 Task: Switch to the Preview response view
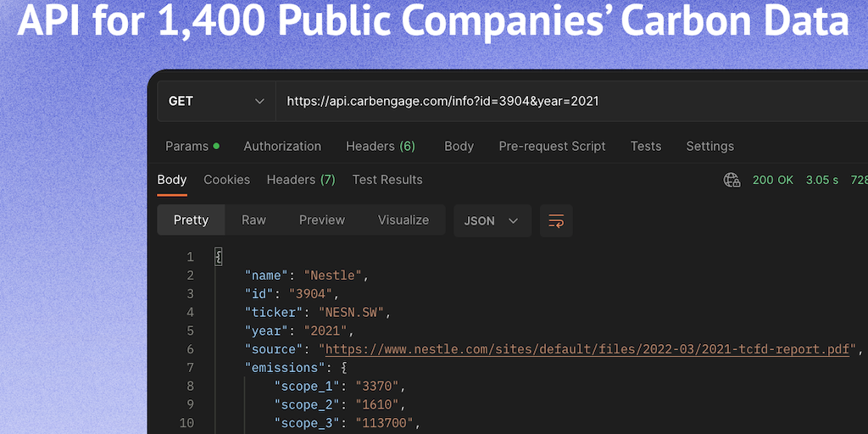(321, 220)
